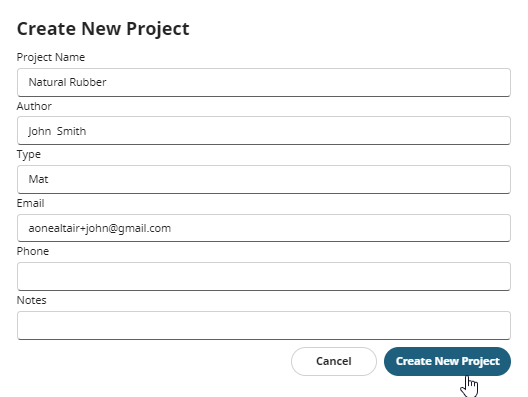Cancel the new project dialog
This screenshot has height=397, width=528.
tap(334, 361)
